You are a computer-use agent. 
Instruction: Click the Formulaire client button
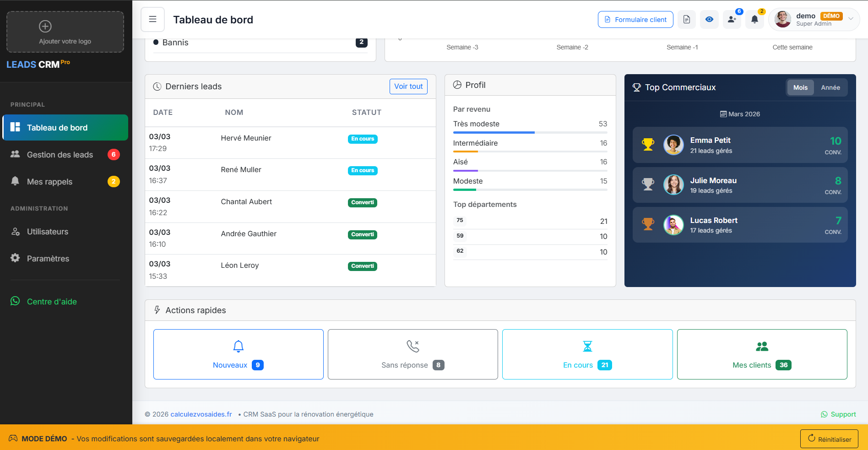pos(635,19)
